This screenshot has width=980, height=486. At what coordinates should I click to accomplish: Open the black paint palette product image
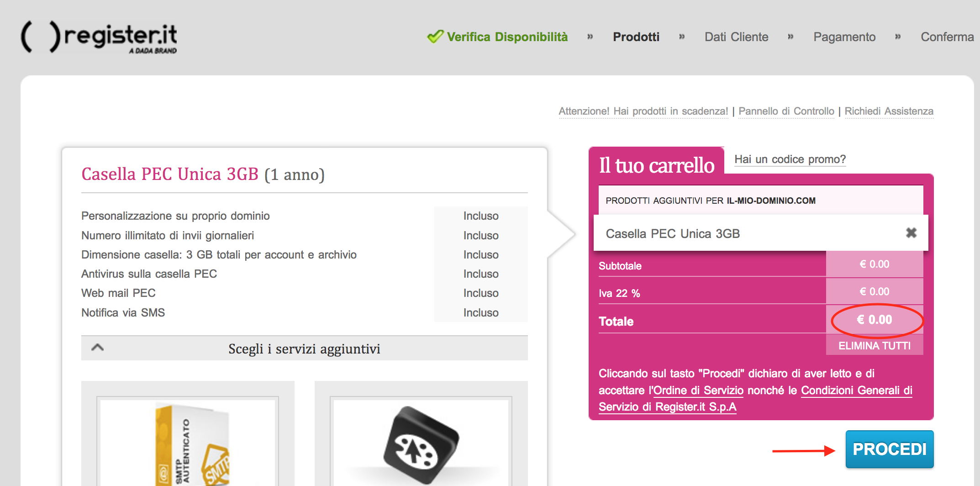pyautogui.click(x=421, y=442)
